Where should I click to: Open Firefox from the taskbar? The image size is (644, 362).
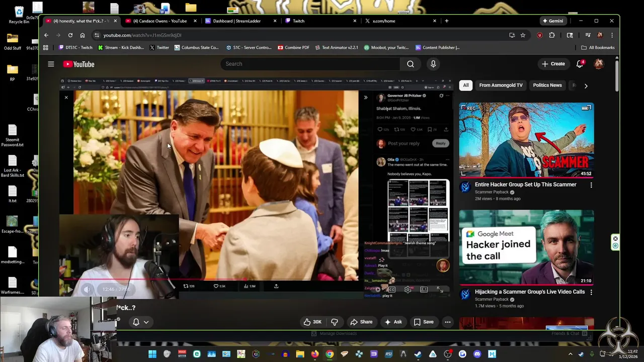pos(314,354)
